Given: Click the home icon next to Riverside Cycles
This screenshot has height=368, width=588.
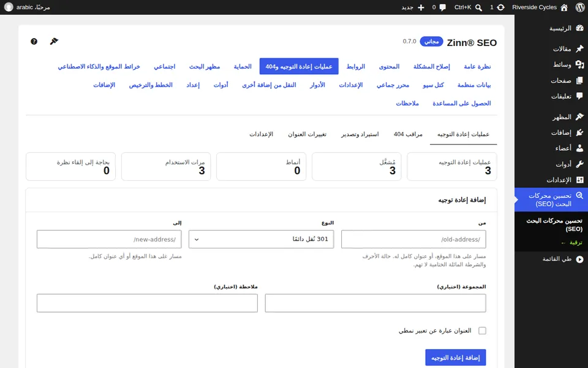Looking at the screenshot, I should tap(564, 7).
